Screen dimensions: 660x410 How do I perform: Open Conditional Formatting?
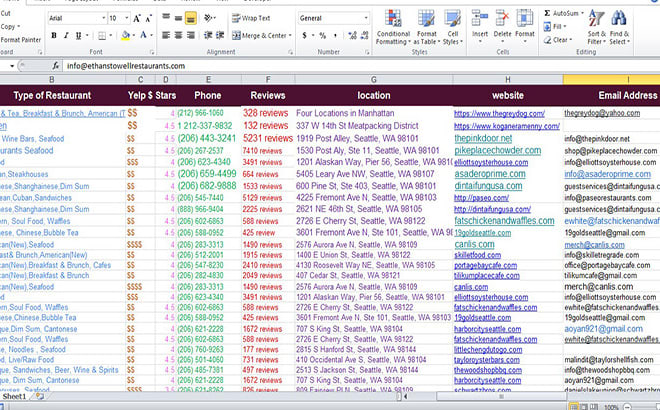pyautogui.click(x=393, y=27)
